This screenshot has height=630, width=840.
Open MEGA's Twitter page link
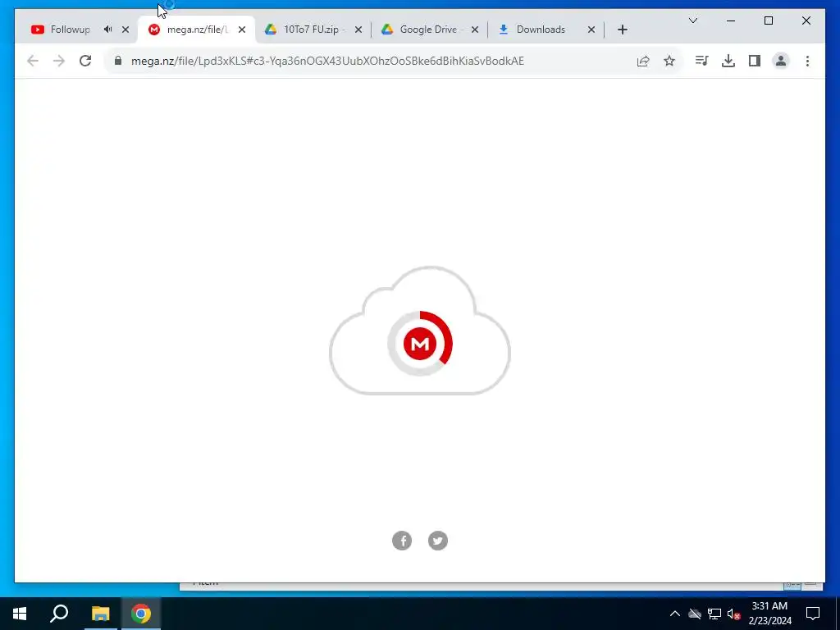(x=438, y=541)
